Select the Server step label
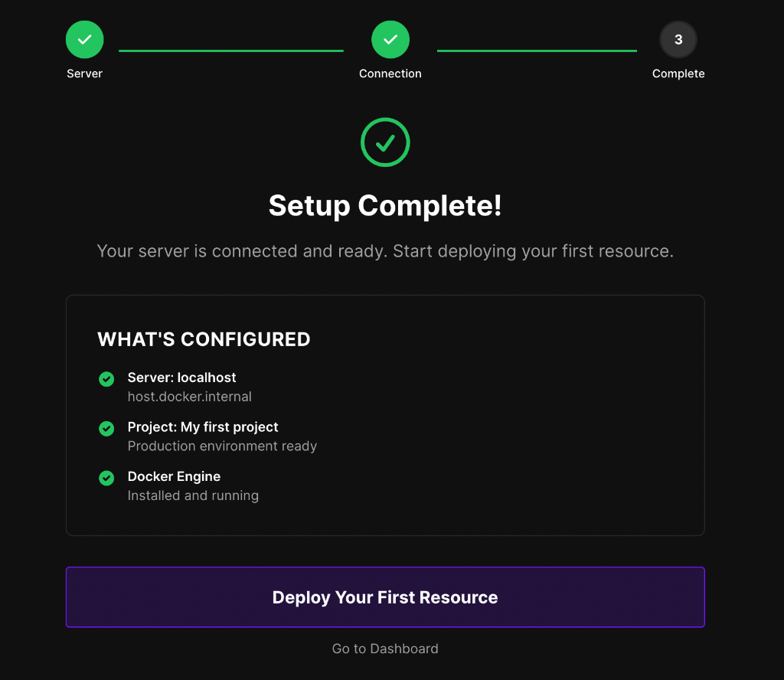Screen dimensions: 784x680 84,74
